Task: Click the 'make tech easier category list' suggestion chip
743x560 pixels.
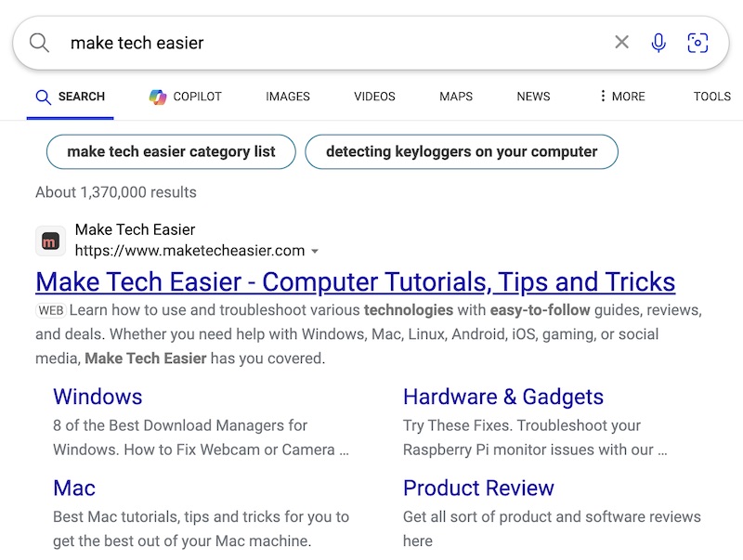Action: 171,151
